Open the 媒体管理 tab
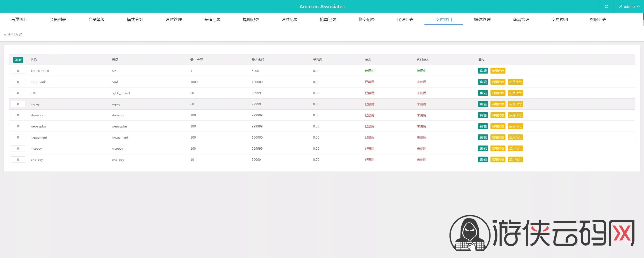 pos(482,19)
